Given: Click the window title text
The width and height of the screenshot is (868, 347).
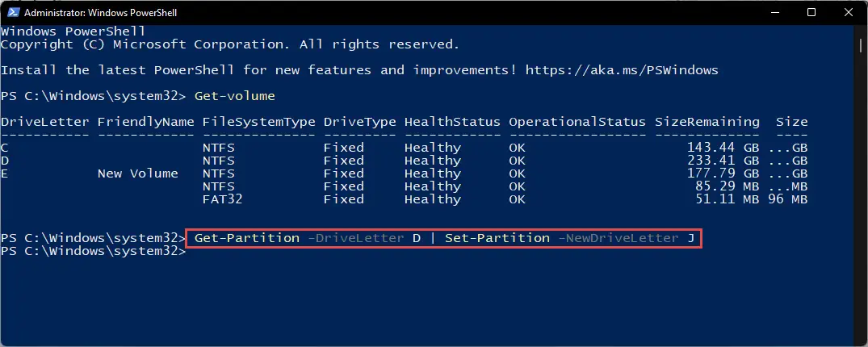Looking at the screenshot, I should pyautogui.click(x=101, y=12).
